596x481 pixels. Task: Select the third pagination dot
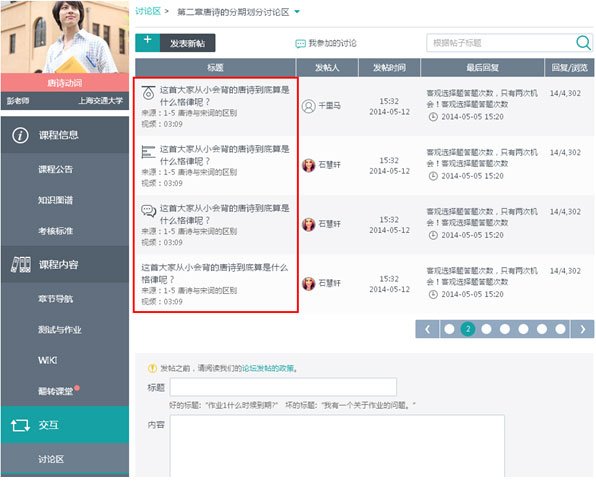point(486,329)
